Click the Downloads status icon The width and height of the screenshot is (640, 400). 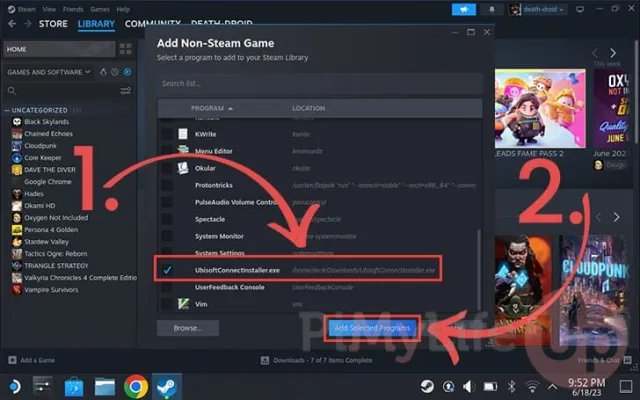click(265, 360)
